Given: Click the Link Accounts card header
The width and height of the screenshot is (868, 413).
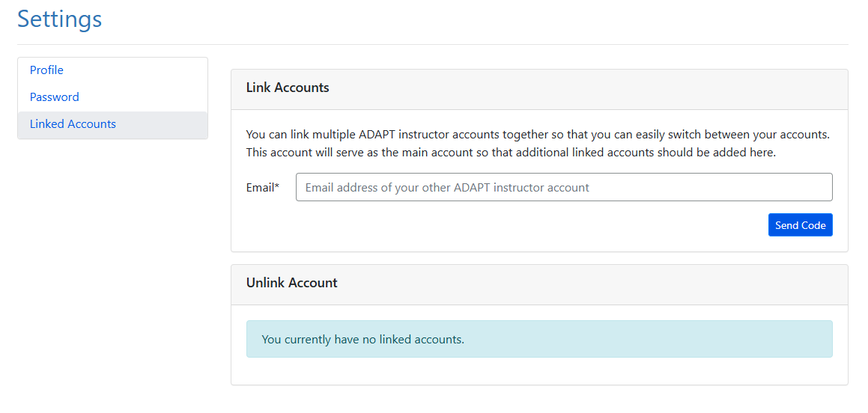Looking at the screenshot, I should (288, 88).
